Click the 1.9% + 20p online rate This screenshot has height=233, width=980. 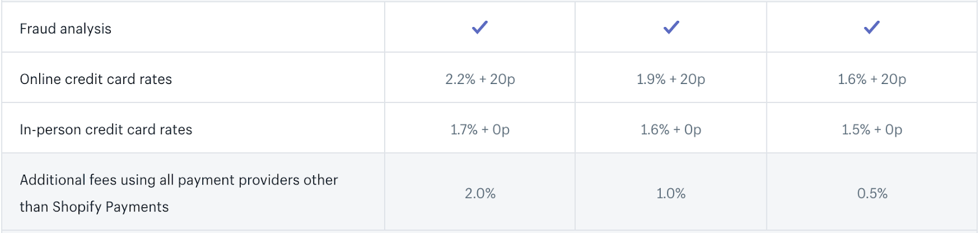click(x=671, y=79)
